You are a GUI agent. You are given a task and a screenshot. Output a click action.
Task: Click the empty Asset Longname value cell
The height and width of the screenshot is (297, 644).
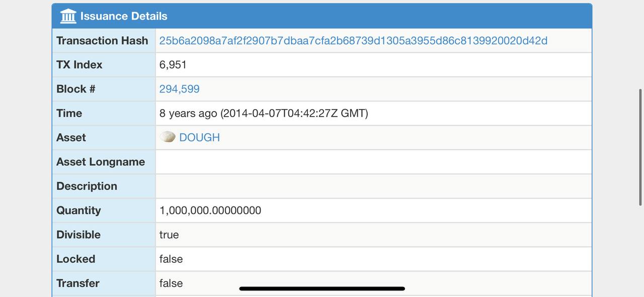tap(373, 162)
